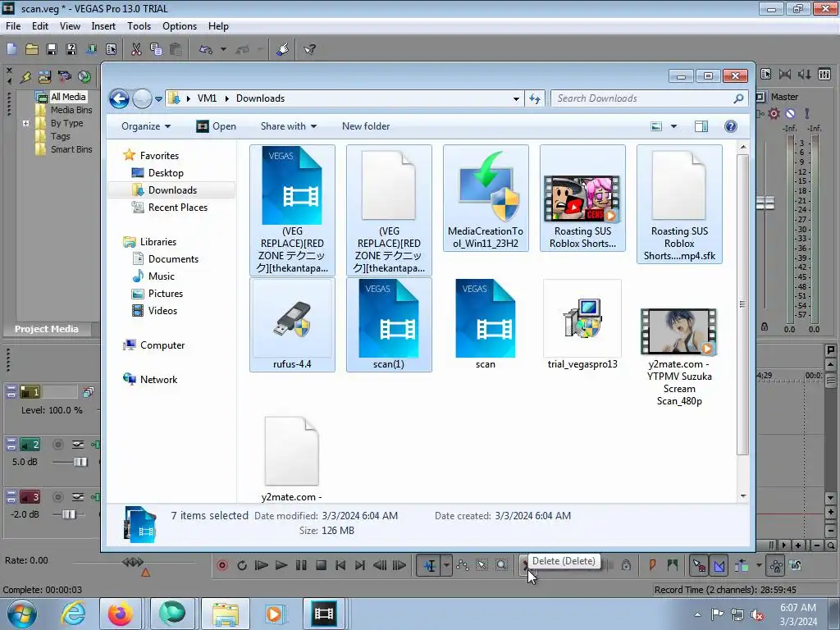Select the trial_vegaspro13 installer file

tap(582, 325)
